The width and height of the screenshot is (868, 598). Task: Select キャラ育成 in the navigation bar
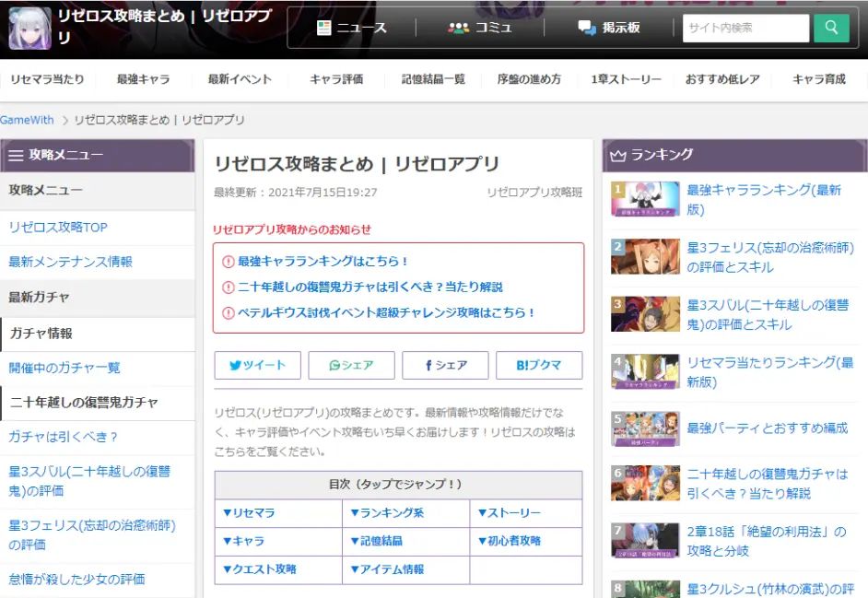(818, 79)
